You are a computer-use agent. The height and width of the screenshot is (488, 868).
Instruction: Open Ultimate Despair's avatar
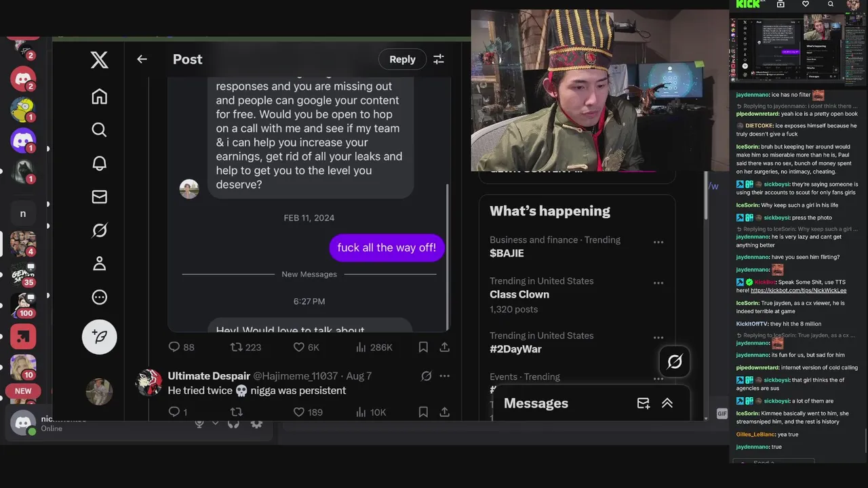click(149, 383)
